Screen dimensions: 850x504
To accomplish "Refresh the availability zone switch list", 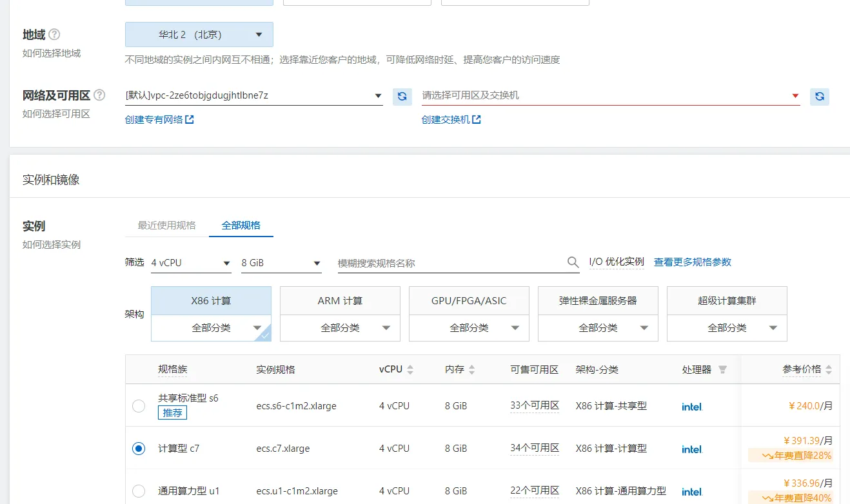I will click(x=820, y=97).
